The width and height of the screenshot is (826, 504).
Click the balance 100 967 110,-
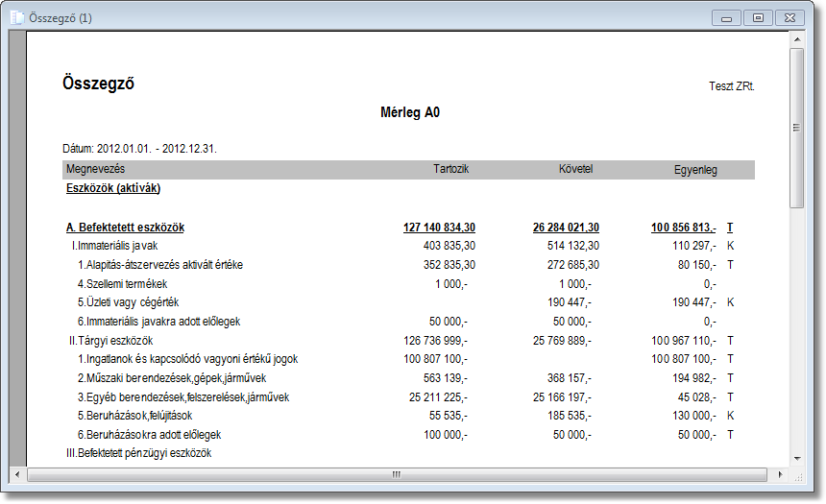click(x=684, y=341)
